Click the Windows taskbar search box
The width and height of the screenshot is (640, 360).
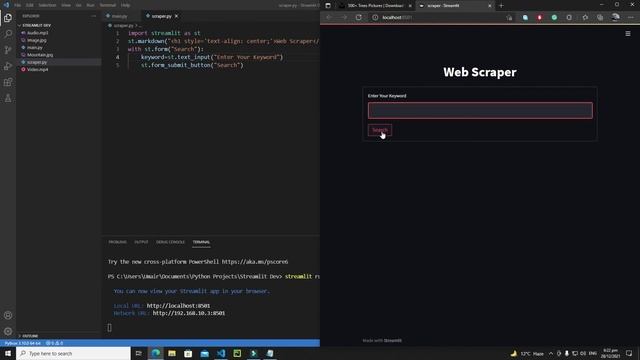click(x=73, y=353)
